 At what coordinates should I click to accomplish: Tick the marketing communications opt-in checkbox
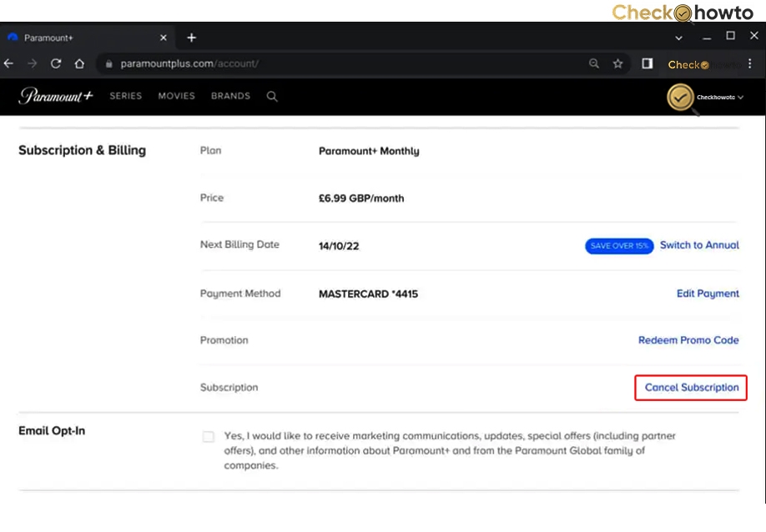[209, 436]
